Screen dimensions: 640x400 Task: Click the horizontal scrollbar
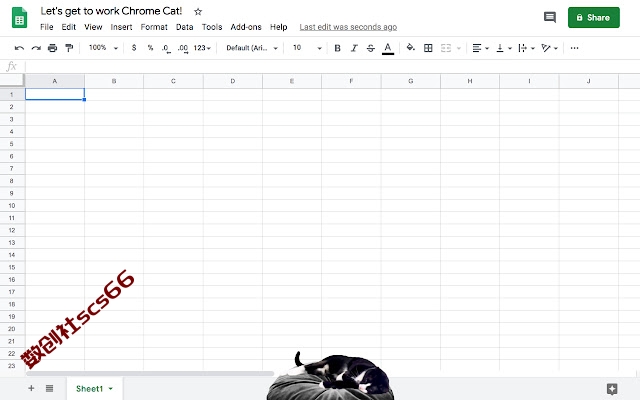pos(150,373)
